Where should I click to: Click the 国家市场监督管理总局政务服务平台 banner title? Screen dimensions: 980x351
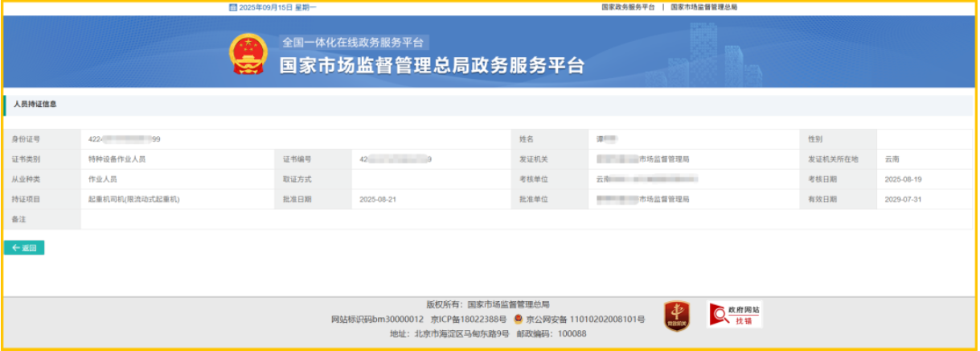tap(432, 66)
